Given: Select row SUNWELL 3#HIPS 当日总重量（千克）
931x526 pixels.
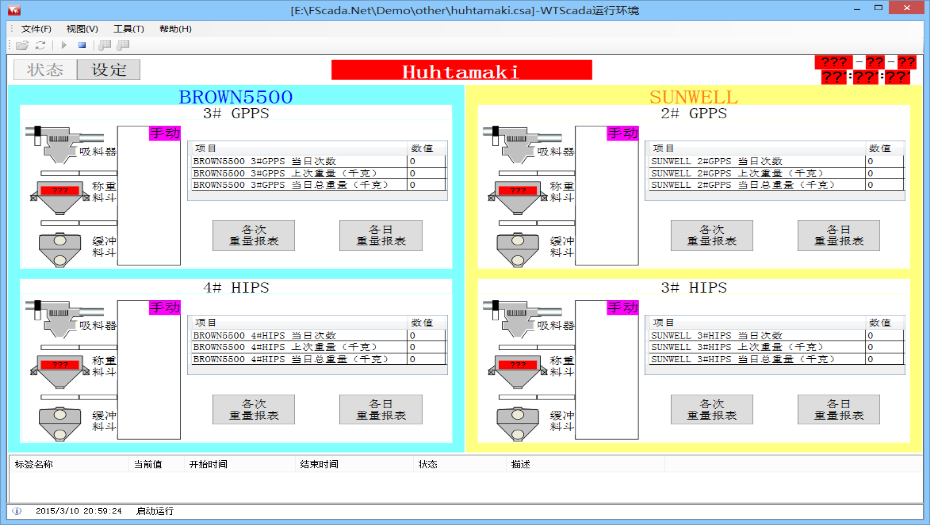Looking at the screenshot, I should (x=777, y=359).
